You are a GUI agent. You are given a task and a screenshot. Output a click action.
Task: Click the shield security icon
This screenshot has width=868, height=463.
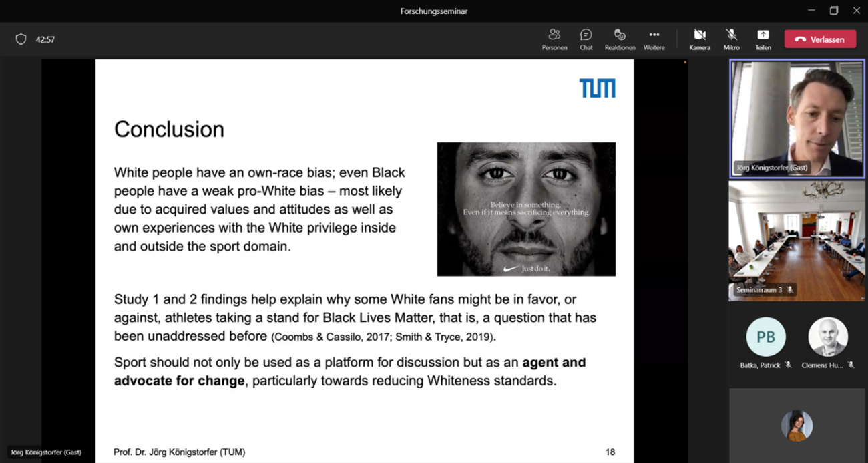click(x=21, y=39)
